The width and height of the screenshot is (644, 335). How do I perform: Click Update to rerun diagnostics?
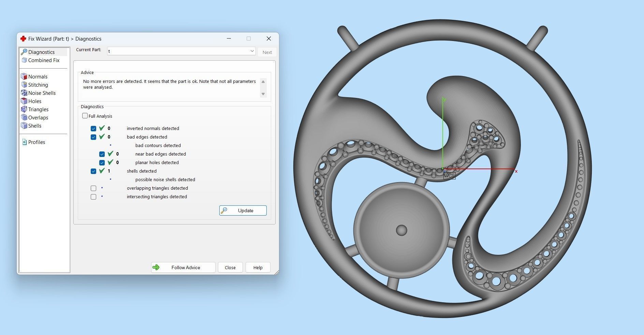point(243,210)
